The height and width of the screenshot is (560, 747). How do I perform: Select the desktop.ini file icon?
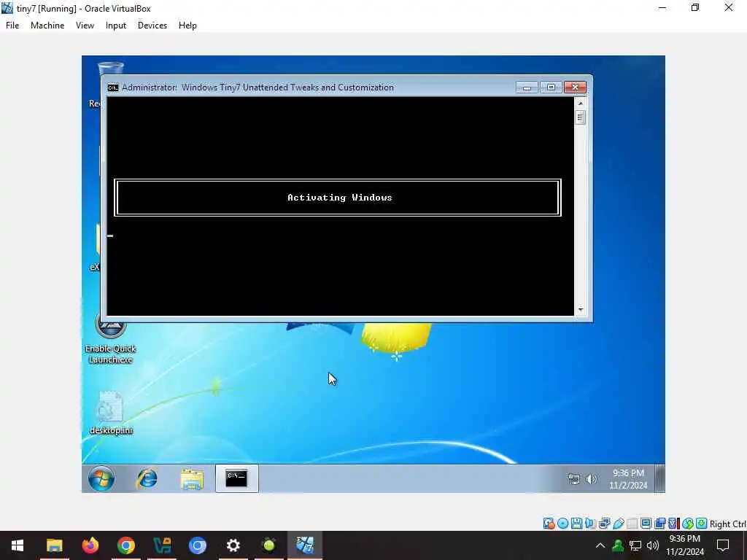(111, 413)
